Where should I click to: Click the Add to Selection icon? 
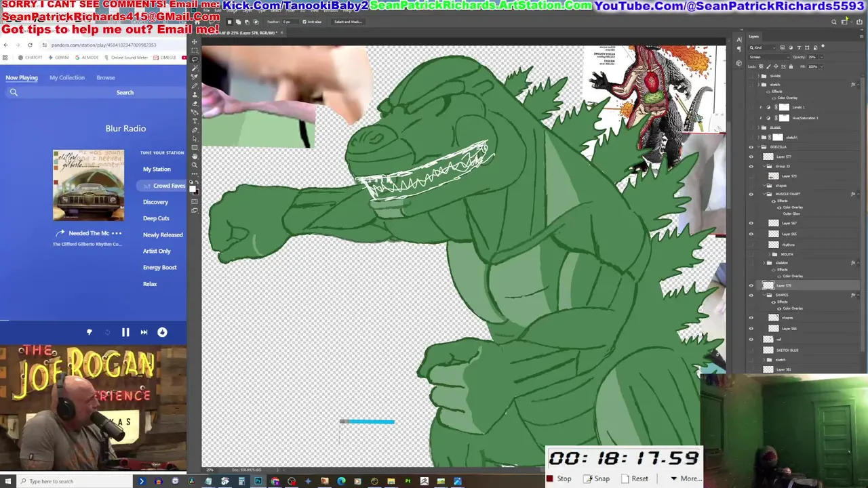pos(239,22)
